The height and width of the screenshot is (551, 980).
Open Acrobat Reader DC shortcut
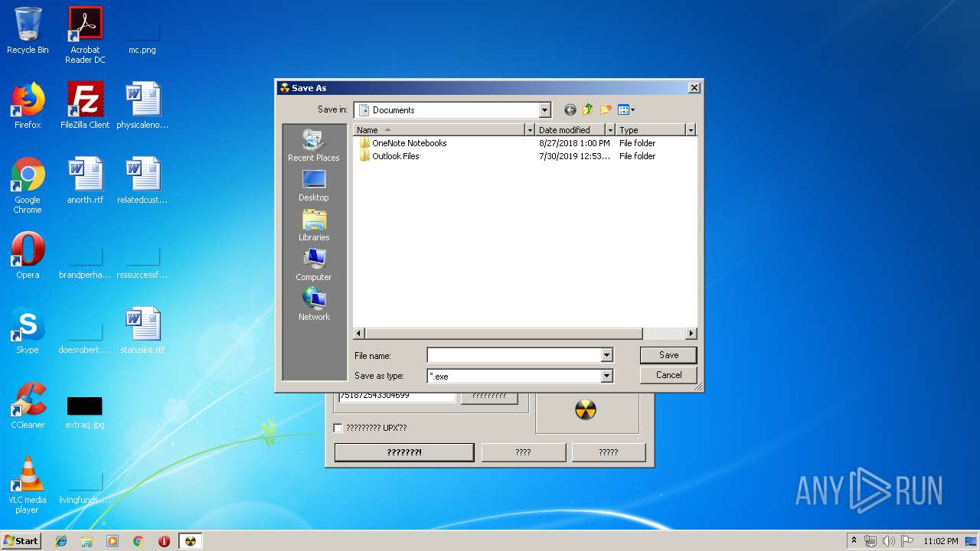click(x=85, y=35)
